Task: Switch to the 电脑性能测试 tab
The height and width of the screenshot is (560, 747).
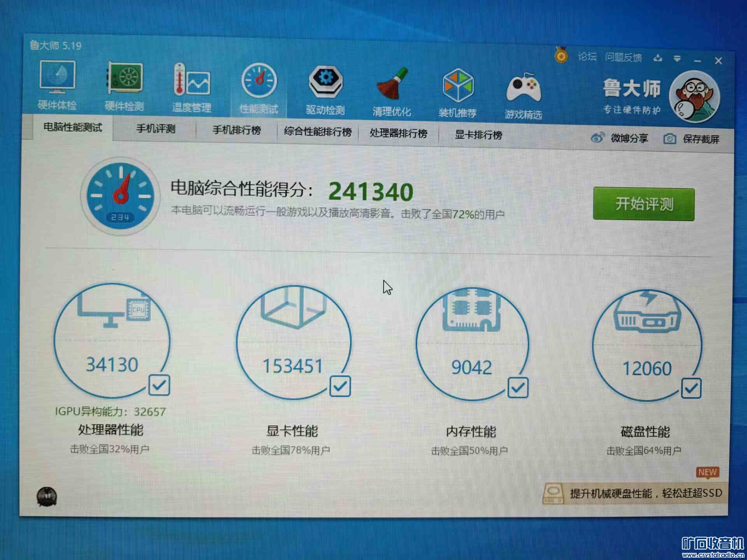Action: (73, 127)
